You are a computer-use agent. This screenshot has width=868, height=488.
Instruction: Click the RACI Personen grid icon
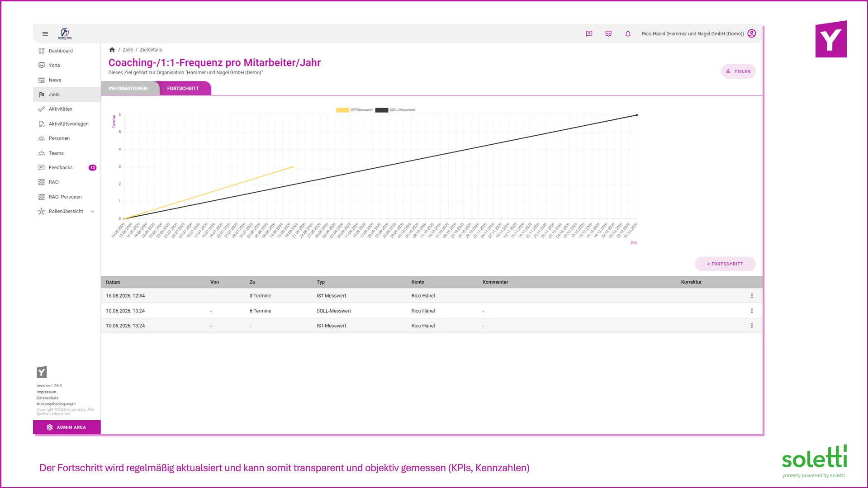point(42,197)
